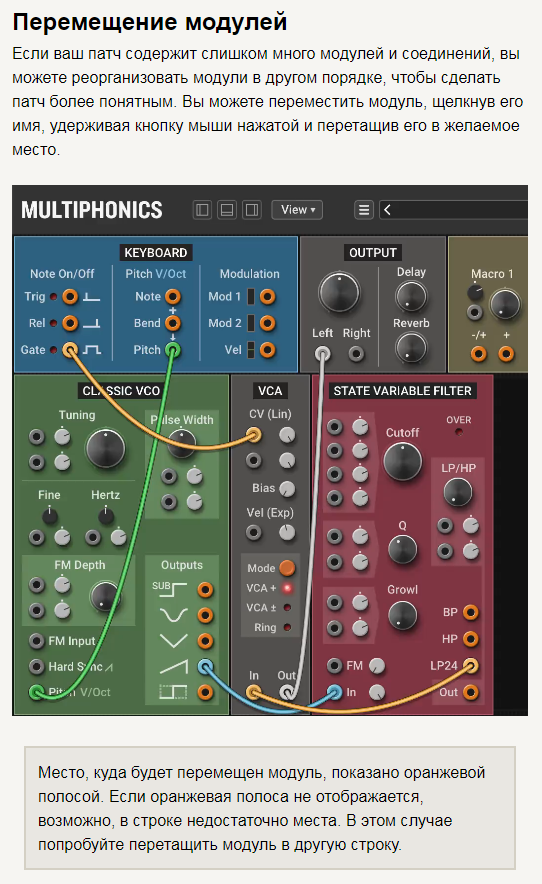Select the Ring mode indicator

[x=287, y=627]
